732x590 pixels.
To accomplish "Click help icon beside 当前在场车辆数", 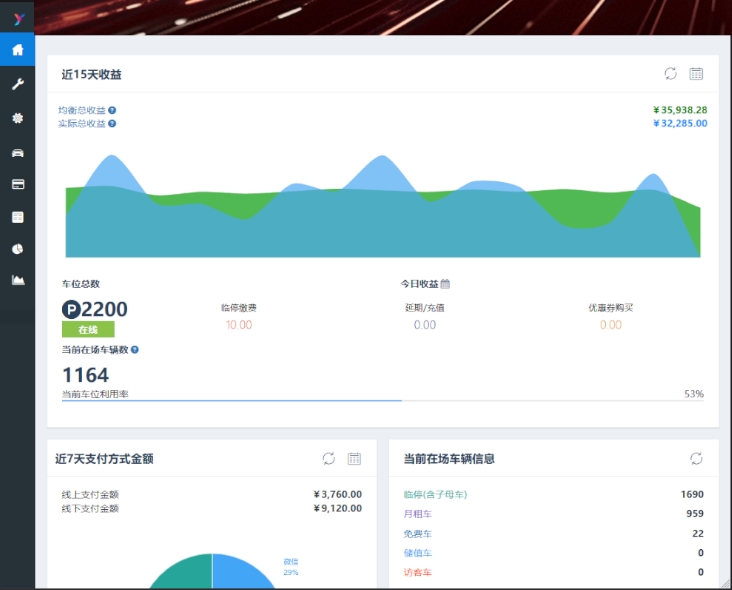I will pyautogui.click(x=135, y=350).
